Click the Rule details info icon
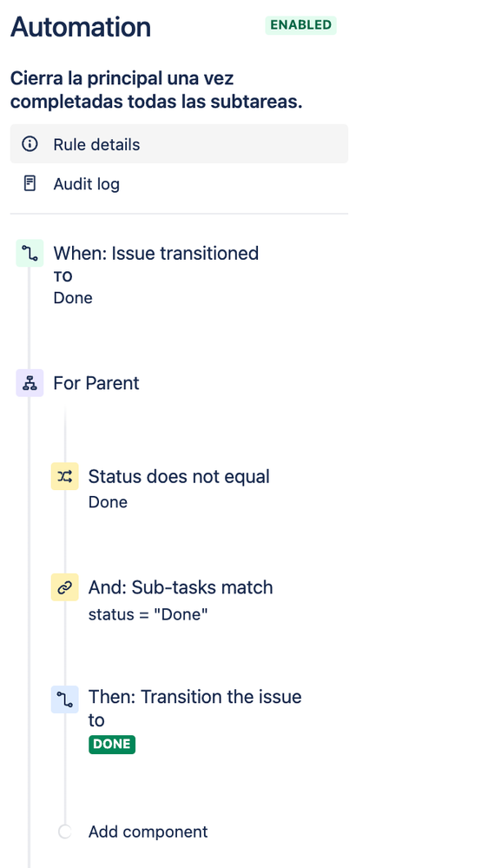 point(30,144)
